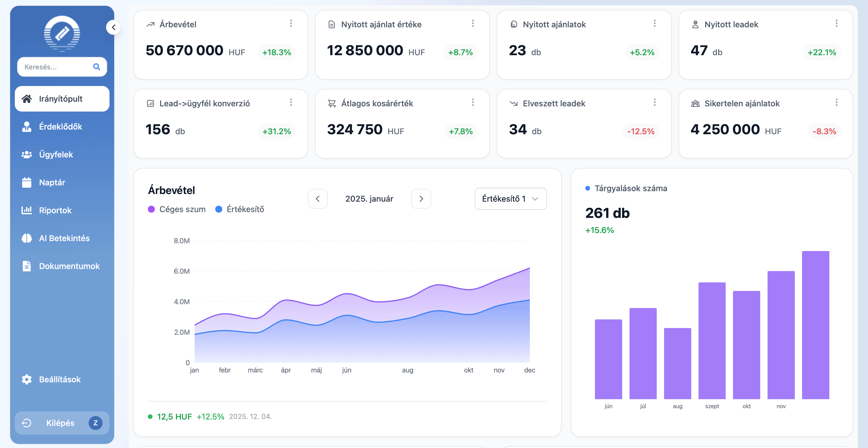Open the Nyitott leadek kebab menu
This screenshot has height=448, width=868.
[836, 24]
